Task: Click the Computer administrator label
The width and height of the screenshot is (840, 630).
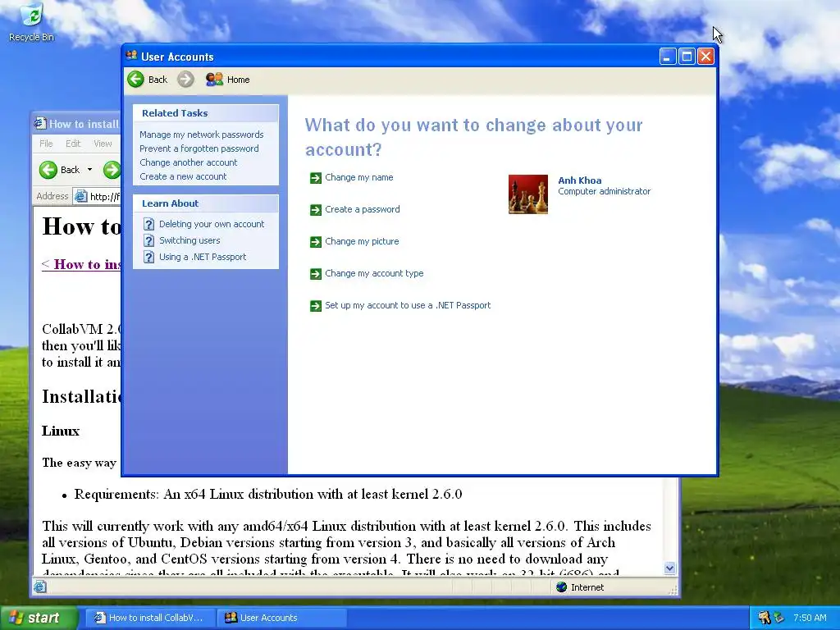Action: (x=605, y=191)
